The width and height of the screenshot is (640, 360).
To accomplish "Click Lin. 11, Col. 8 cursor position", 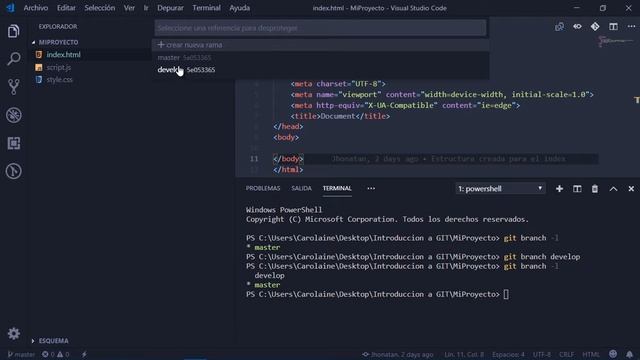I will coord(464,354).
